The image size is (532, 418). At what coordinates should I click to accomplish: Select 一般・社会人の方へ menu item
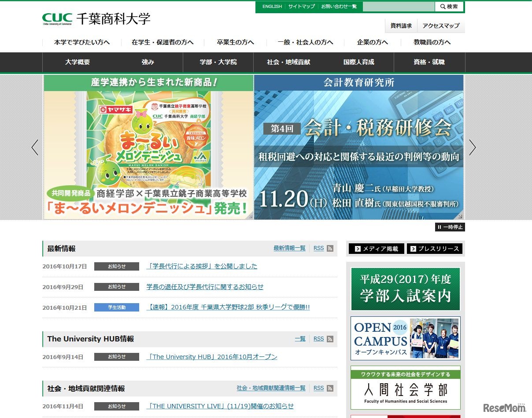pos(305,42)
